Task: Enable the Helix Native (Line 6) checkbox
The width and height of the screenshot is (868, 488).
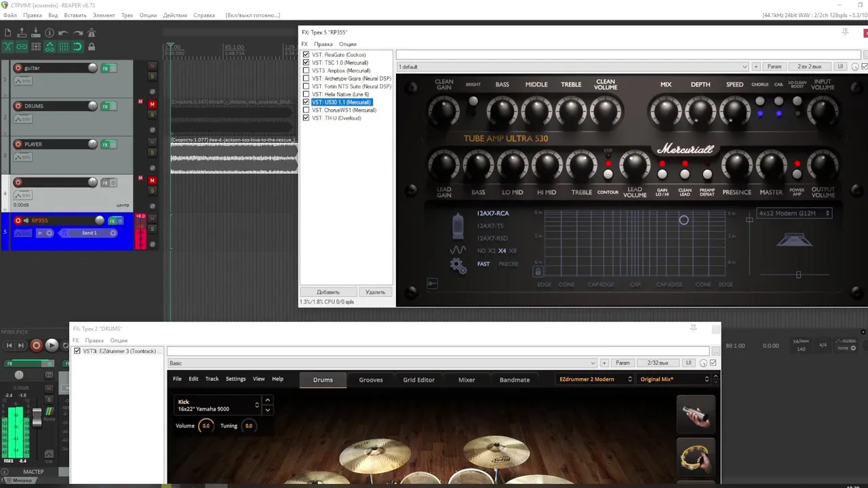Action: (x=307, y=94)
